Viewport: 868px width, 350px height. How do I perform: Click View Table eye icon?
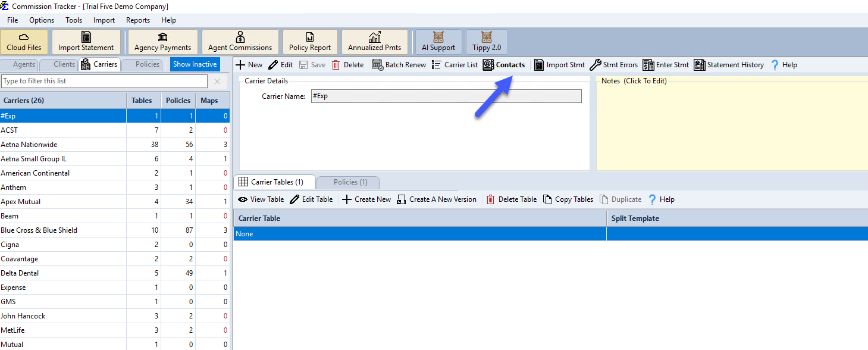pos(261,199)
